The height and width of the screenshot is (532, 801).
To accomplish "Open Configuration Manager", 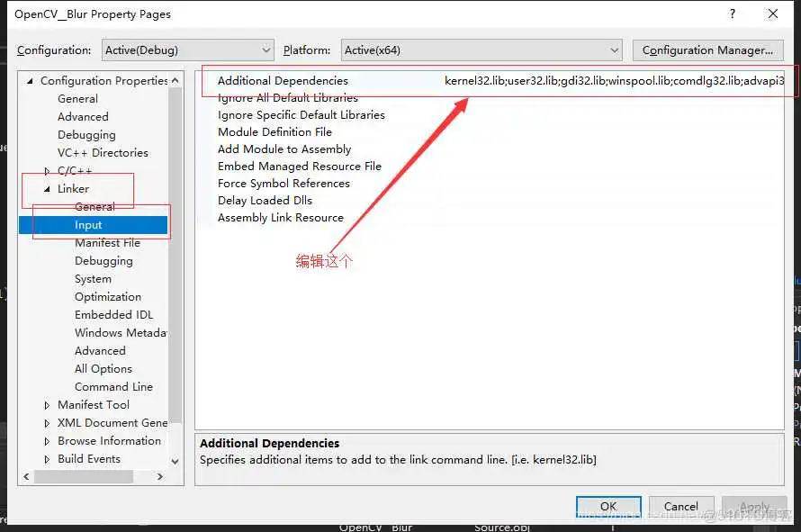I will pyautogui.click(x=707, y=50).
